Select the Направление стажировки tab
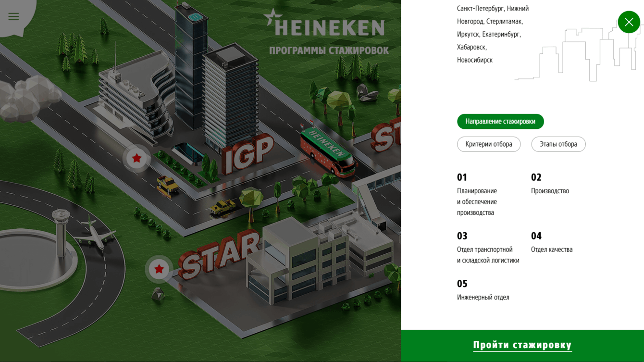Image resolution: width=644 pixels, height=362 pixels. pyautogui.click(x=500, y=122)
